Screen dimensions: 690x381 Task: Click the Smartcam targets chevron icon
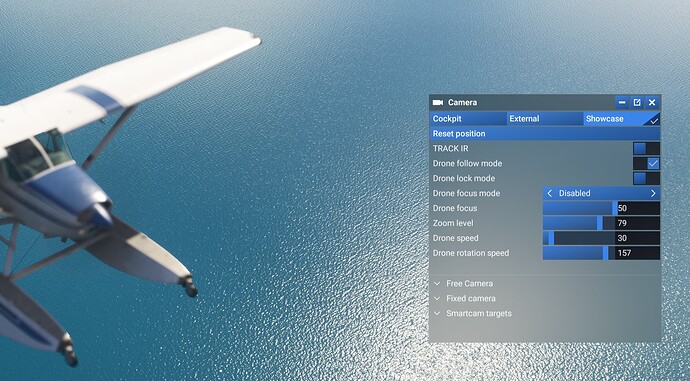[437, 314]
